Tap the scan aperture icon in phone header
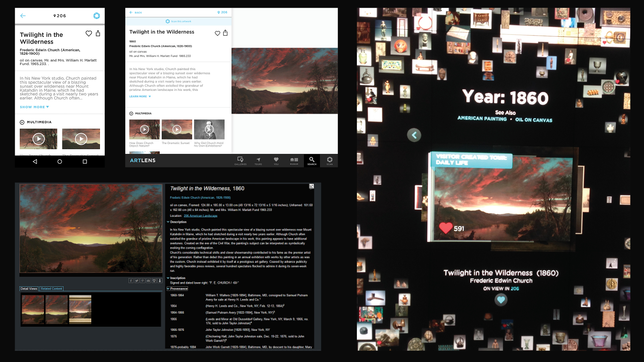644x362 pixels. (x=97, y=16)
